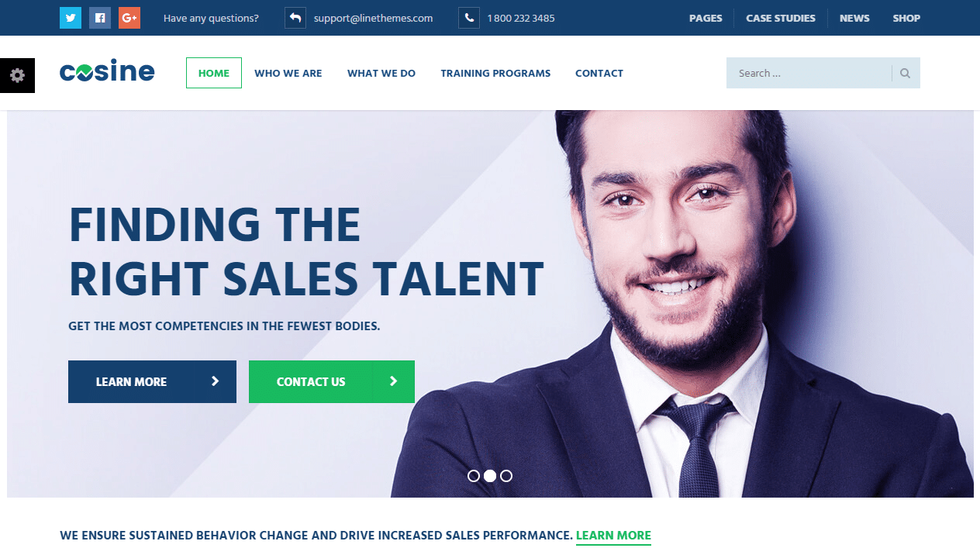Open the Facebook social icon
This screenshot has width=980, height=548.
pos(100,18)
